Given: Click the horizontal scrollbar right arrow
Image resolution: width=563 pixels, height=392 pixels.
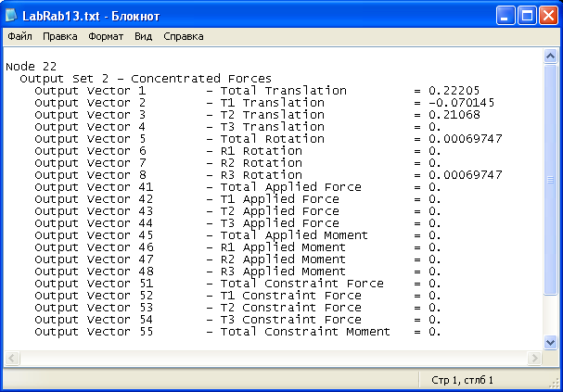Looking at the screenshot, I should (535, 359).
